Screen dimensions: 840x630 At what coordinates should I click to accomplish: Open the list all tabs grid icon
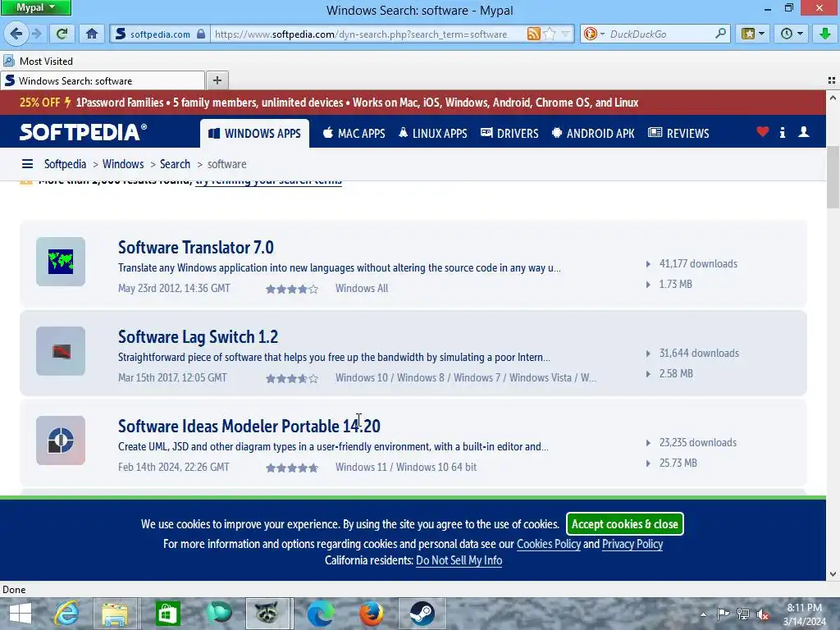point(832,80)
